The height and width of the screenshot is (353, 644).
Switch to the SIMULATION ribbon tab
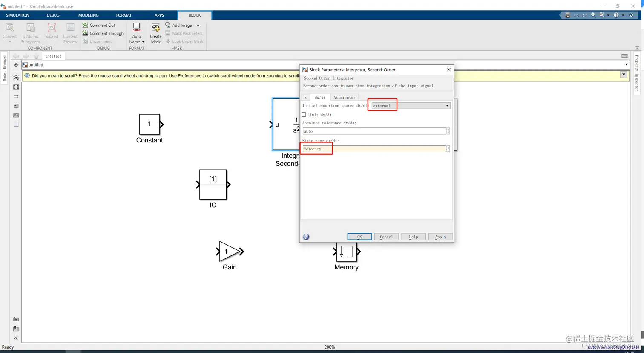click(17, 15)
